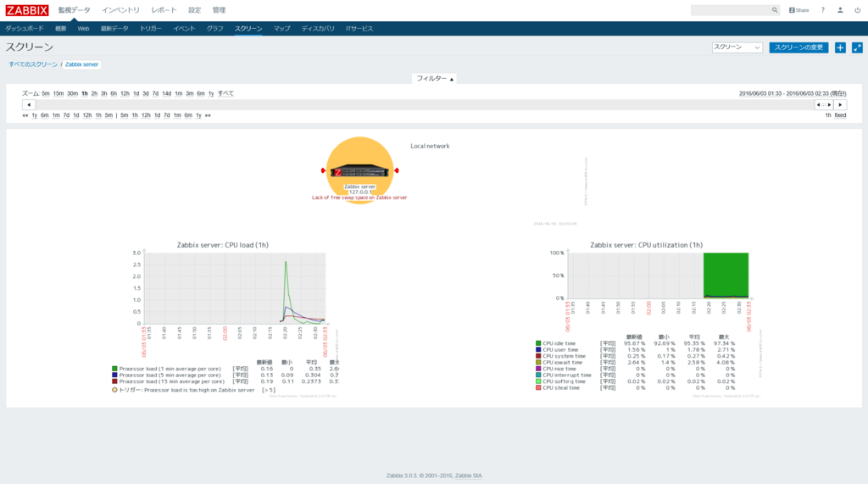Screen dimensions: 868x484
Task: Click the search magnifier icon
Action: (x=775, y=10)
